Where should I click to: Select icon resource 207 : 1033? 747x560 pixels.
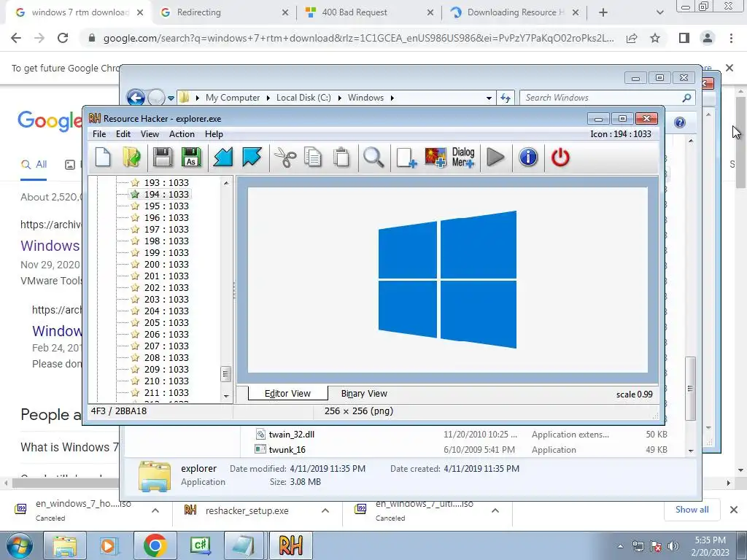[166, 346]
